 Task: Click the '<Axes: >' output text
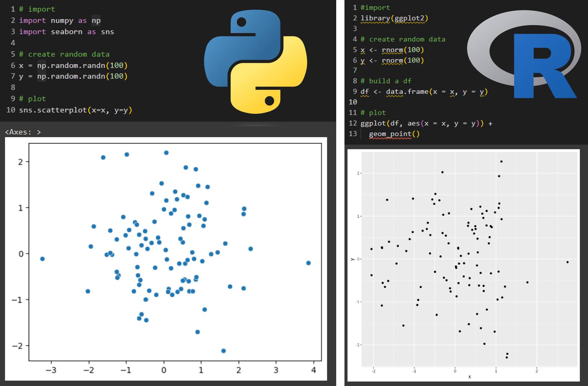pos(23,132)
